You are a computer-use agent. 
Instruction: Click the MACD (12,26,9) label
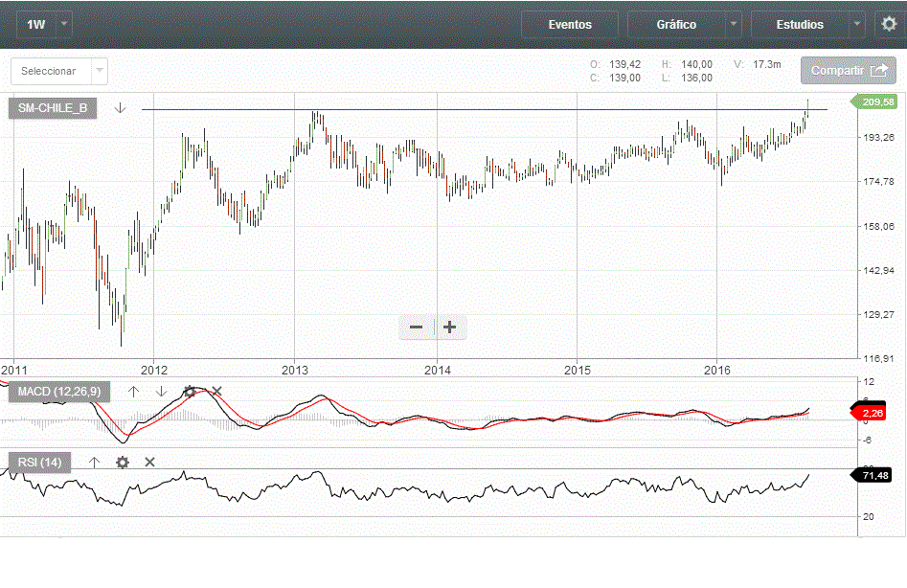point(59,392)
